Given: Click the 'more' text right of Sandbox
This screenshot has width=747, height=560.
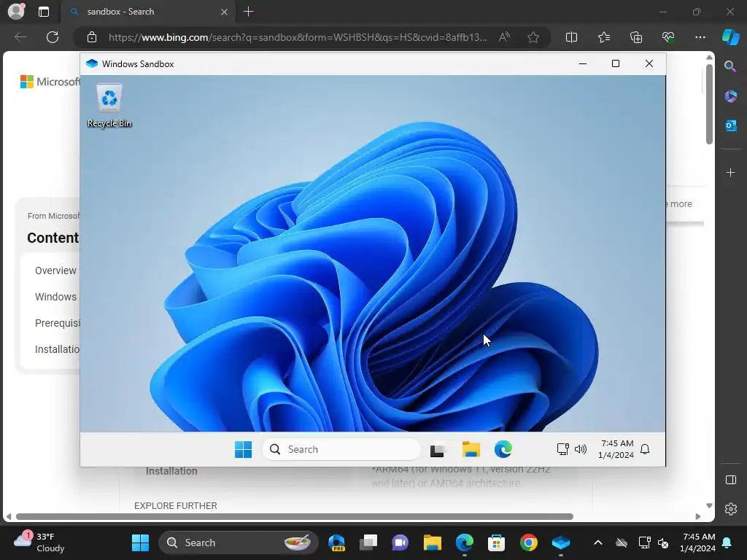Looking at the screenshot, I should (x=681, y=204).
